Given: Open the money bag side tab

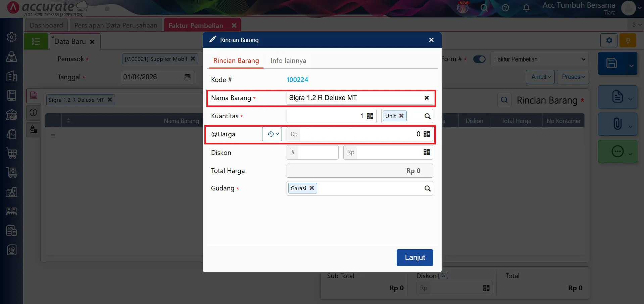Looking at the screenshot, I should 34,129.
